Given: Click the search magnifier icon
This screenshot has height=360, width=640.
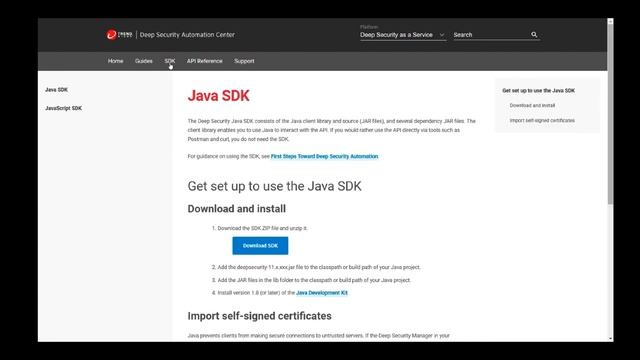Looking at the screenshot, I should pyautogui.click(x=534, y=35).
